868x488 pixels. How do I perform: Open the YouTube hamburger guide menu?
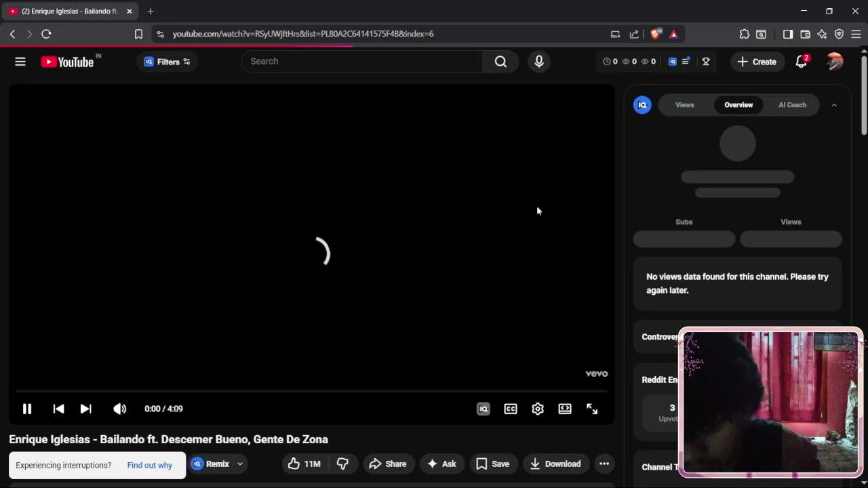(20, 62)
